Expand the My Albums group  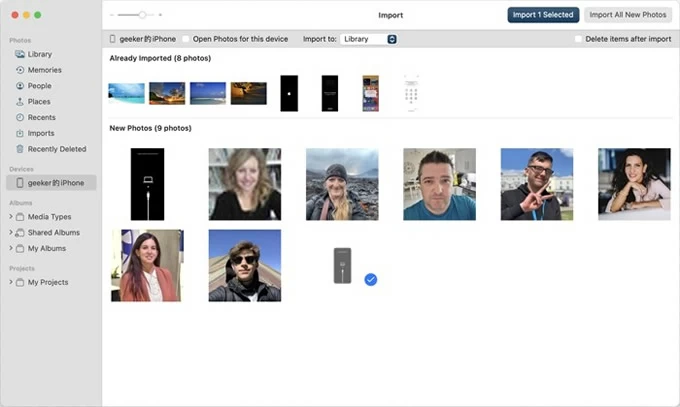[11, 248]
